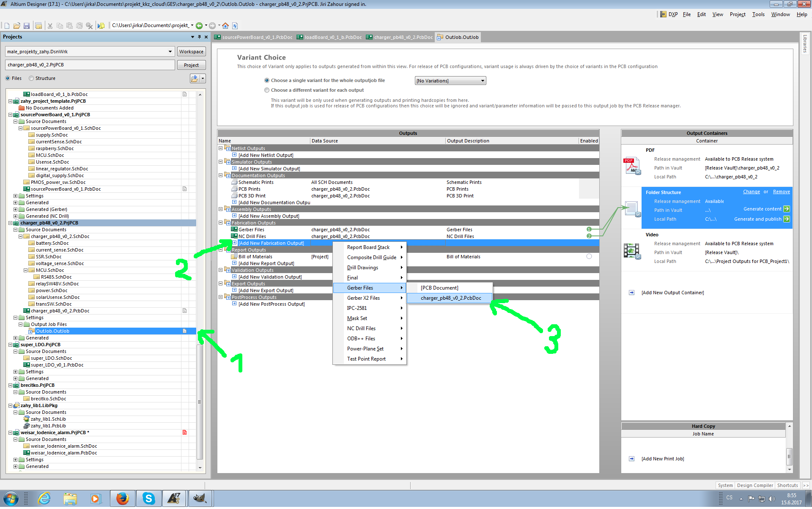This screenshot has width=812, height=509.
Task: Click the Home page toolbar icon
Action: point(225,26)
